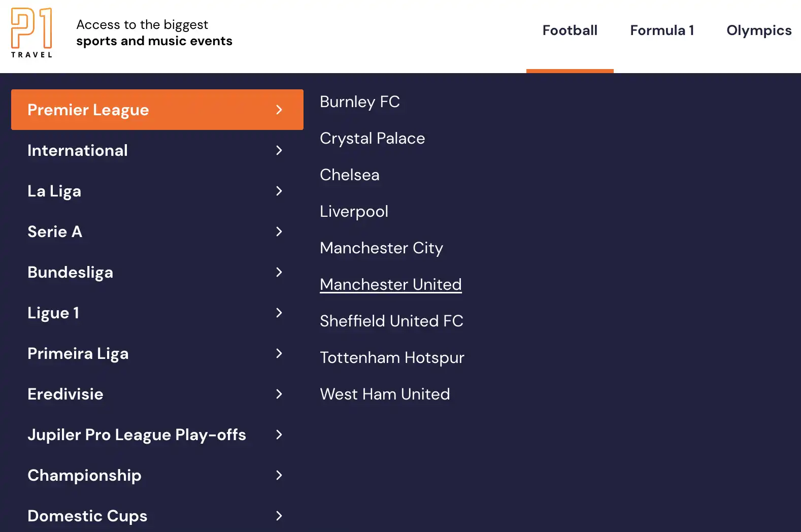Click the Chelsea team entry
801x532 pixels.
(349, 175)
